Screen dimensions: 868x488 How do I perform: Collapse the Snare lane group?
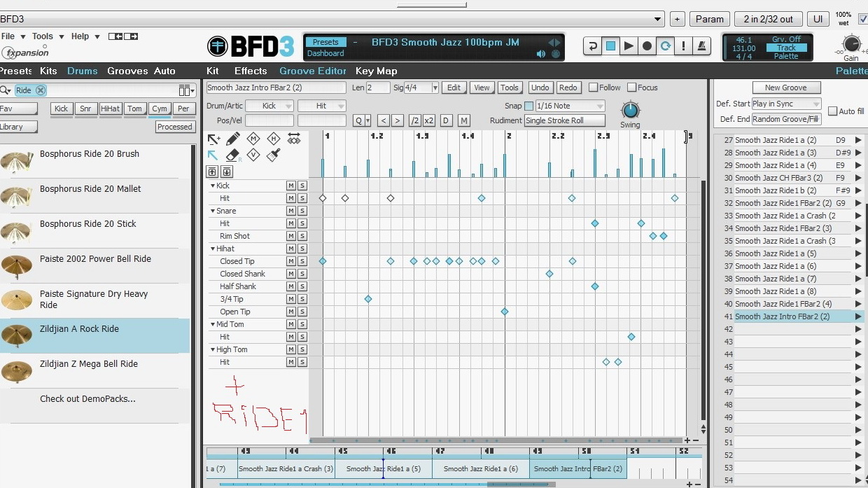[x=213, y=211]
